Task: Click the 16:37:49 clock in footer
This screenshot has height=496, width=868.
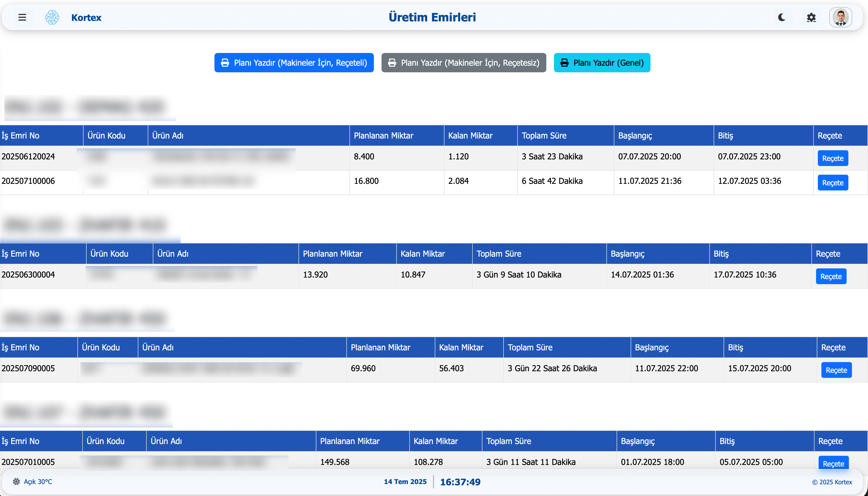Action: pyautogui.click(x=460, y=482)
